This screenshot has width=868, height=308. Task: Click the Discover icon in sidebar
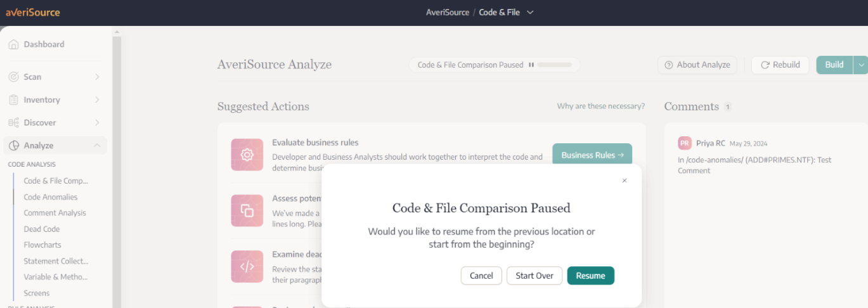(x=13, y=122)
